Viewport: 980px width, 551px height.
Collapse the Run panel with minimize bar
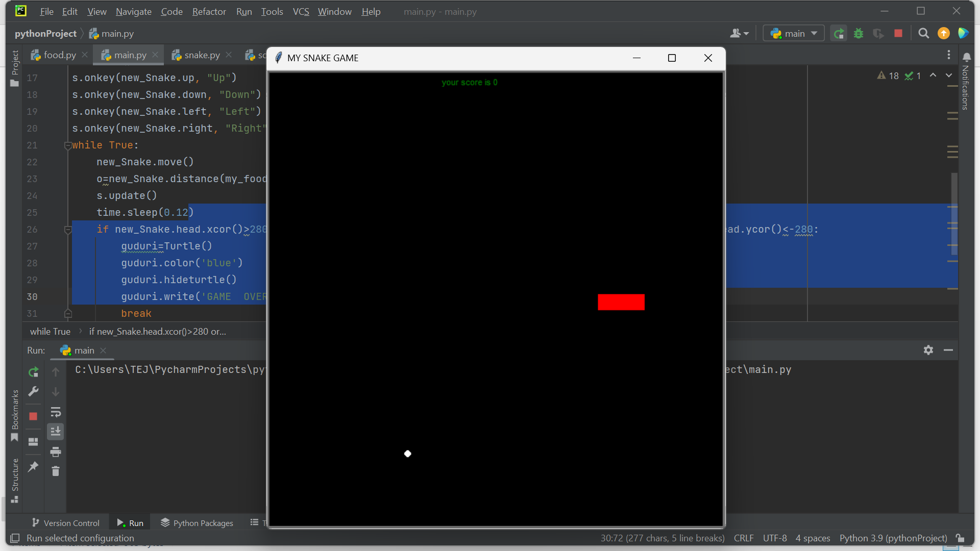pos(949,350)
